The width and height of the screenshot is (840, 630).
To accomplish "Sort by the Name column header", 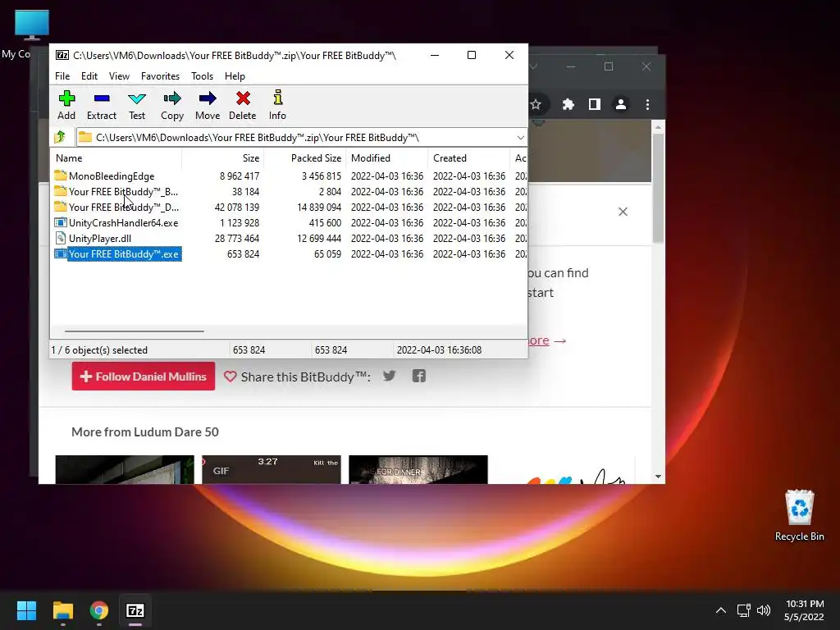I will [x=116, y=158].
